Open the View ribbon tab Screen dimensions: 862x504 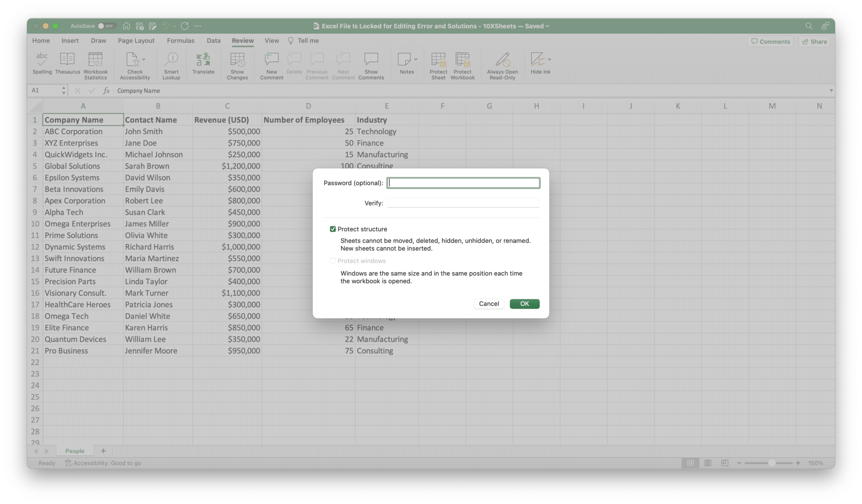coord(271,41)
